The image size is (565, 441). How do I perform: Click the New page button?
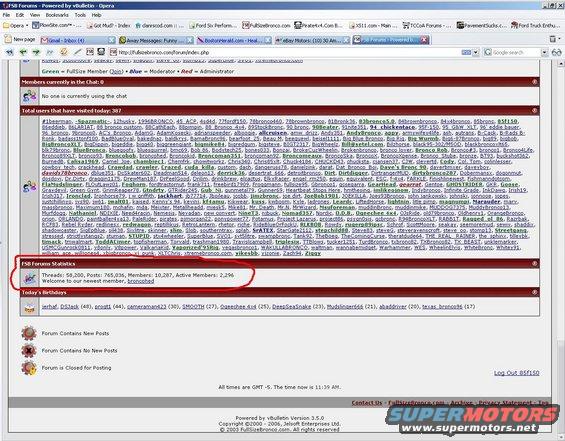(x=20, y=39)
